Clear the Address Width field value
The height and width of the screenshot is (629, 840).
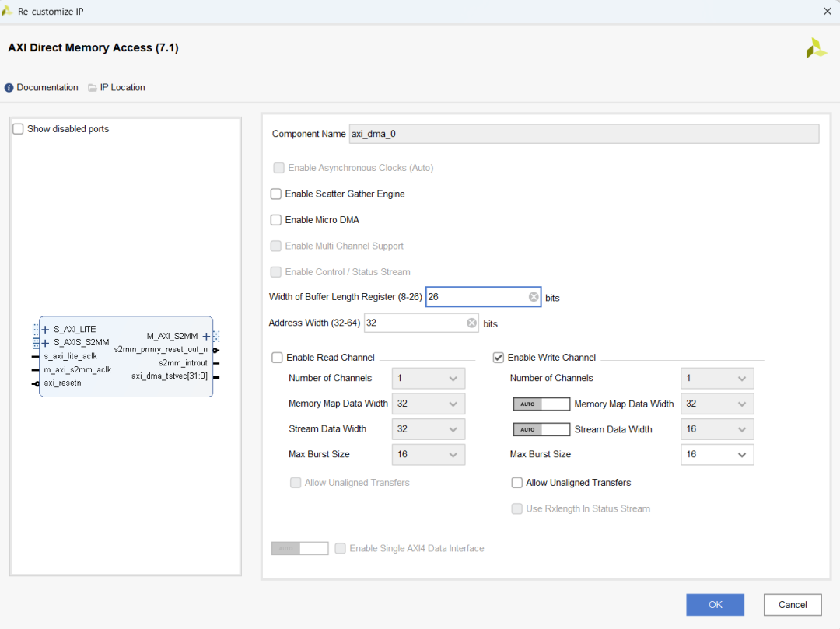pos(471,323)
